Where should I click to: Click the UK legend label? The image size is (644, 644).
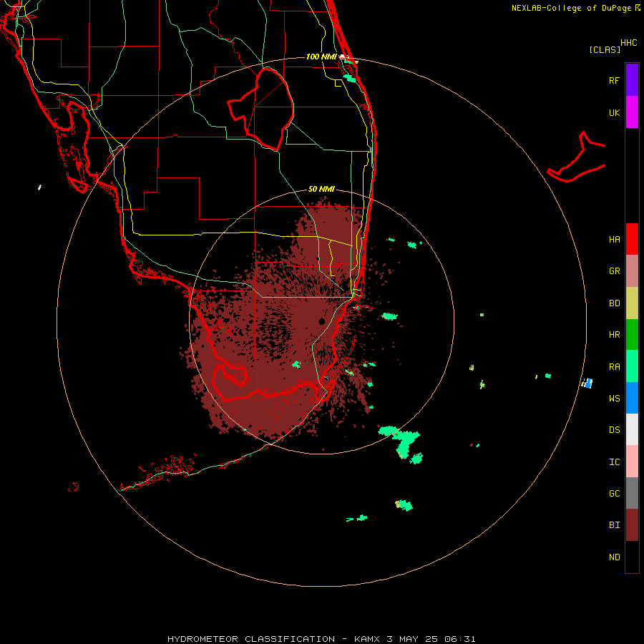[x=614, y=112]
